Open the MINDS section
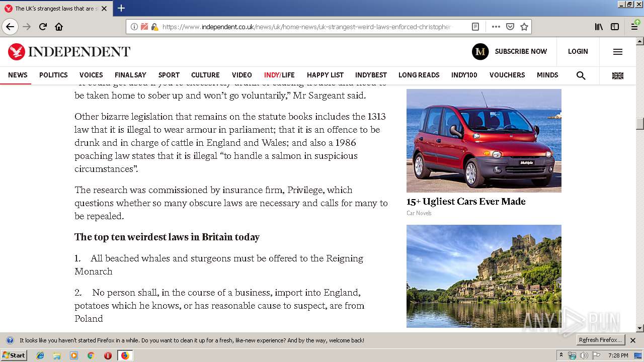644x362 pixels. tap(547, 75)
